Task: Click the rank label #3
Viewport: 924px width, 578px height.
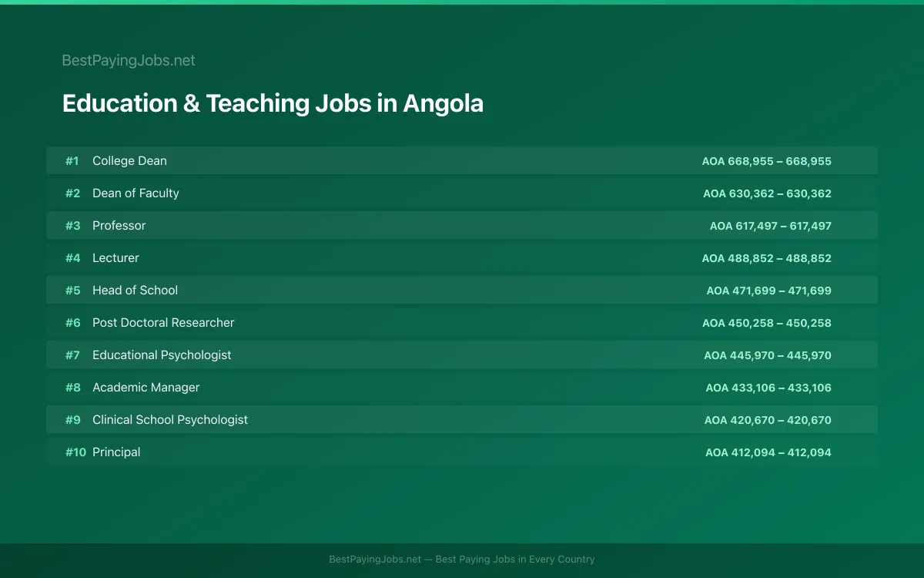Action: [72, 226]
